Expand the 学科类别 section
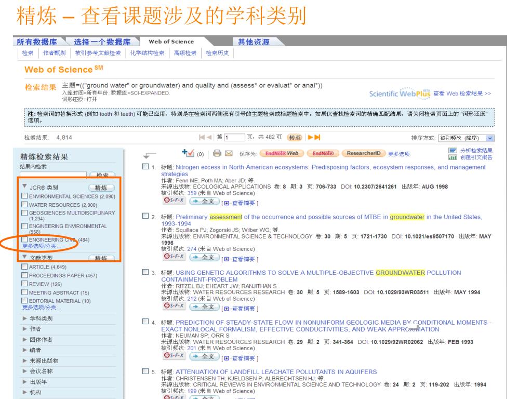532x399 pixels. (x=24, y=318)
